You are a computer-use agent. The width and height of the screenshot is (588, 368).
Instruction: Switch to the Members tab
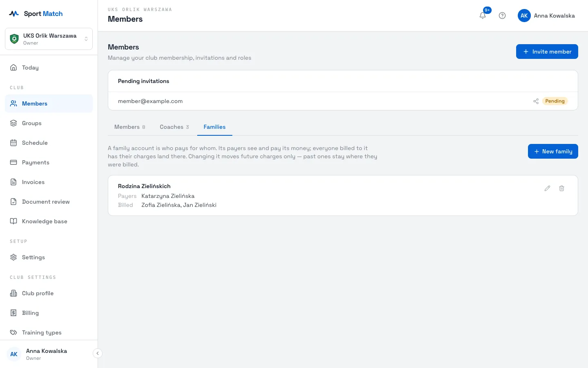pos(129,127)
